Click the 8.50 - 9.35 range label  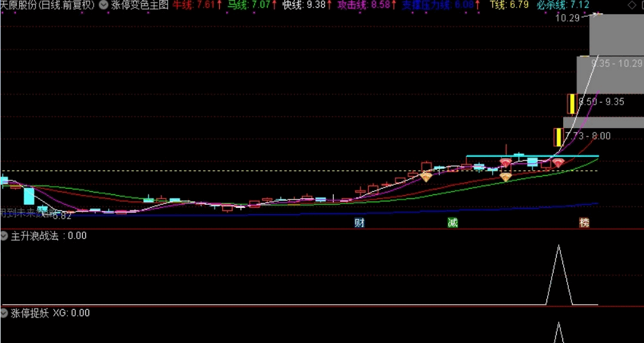click(601, 101)
